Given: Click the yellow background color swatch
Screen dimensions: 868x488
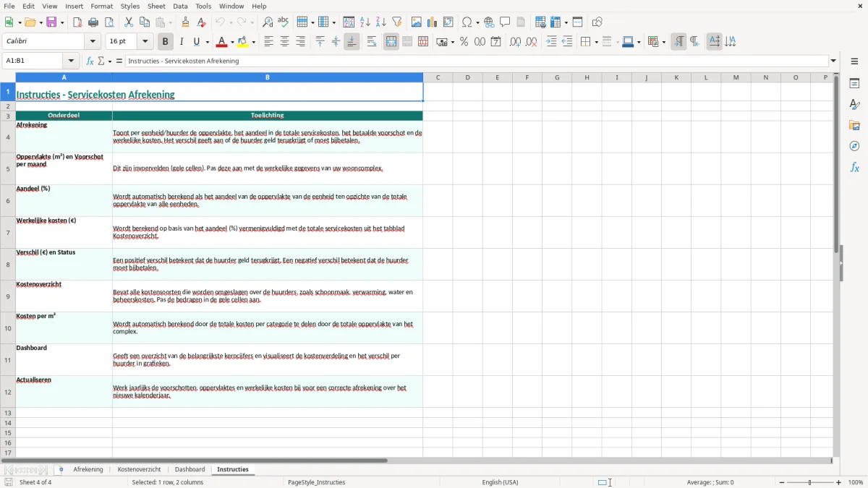Looking at the screenshot, I should [243, 42].
